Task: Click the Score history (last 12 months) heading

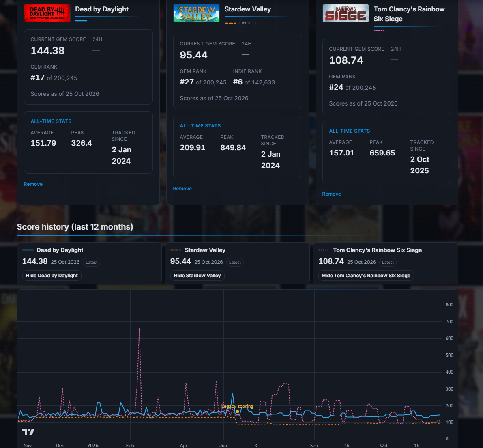Action: point(75,227)
